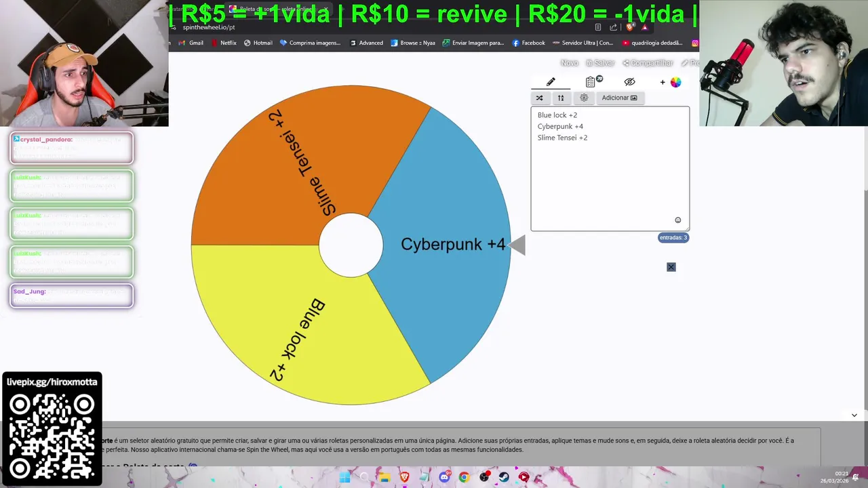Click the Brave shields icon
Viewport: 868px width, 488px height.
(629, 27)
